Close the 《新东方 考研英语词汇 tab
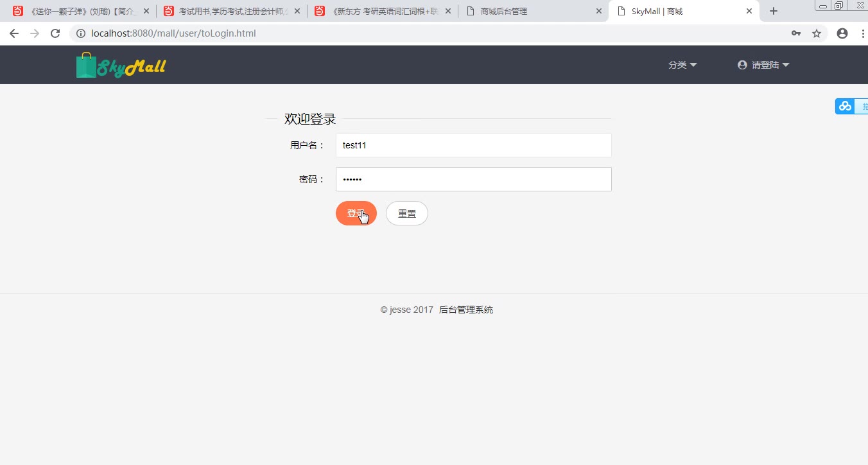This screenshot has width=868, height=465. 448,11
